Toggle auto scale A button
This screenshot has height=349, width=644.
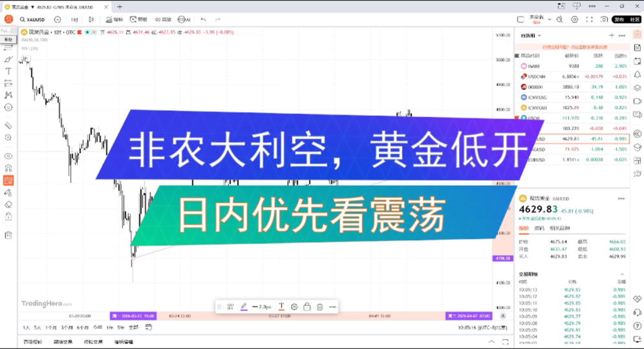(502, 316)
